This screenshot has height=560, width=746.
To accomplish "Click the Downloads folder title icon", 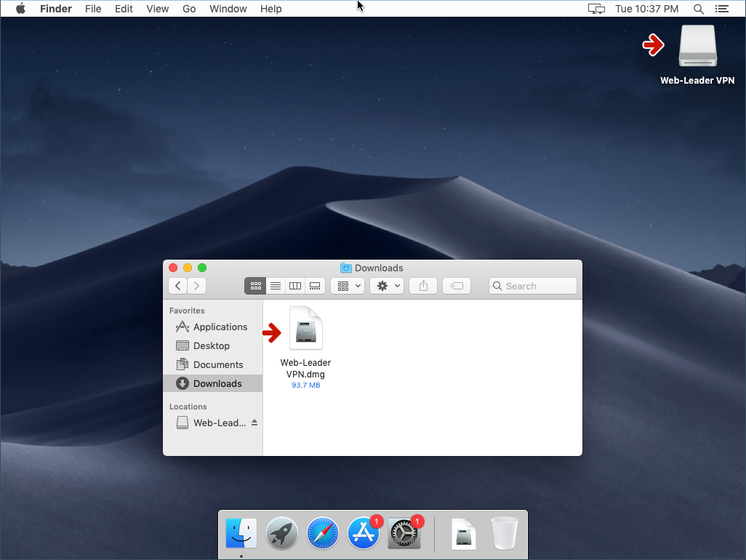I will (346, 268).
